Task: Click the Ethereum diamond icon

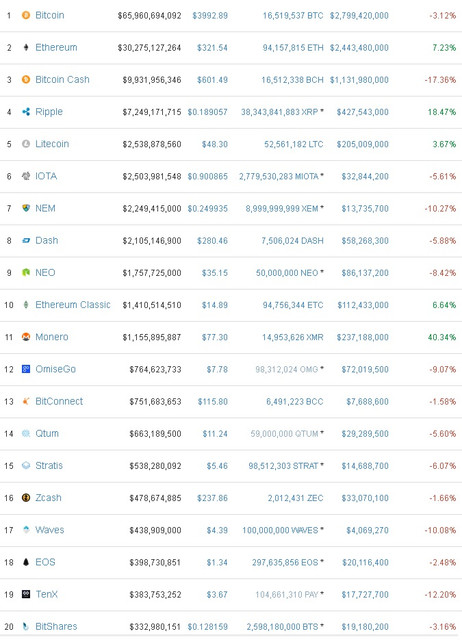Action: 26,47
